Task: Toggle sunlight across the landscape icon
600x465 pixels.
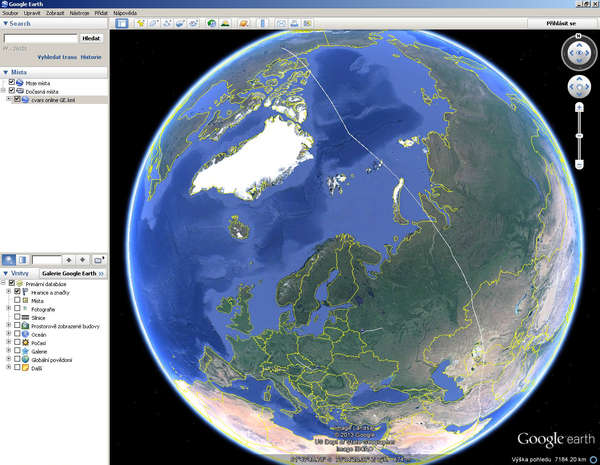Action: (225, 23)
